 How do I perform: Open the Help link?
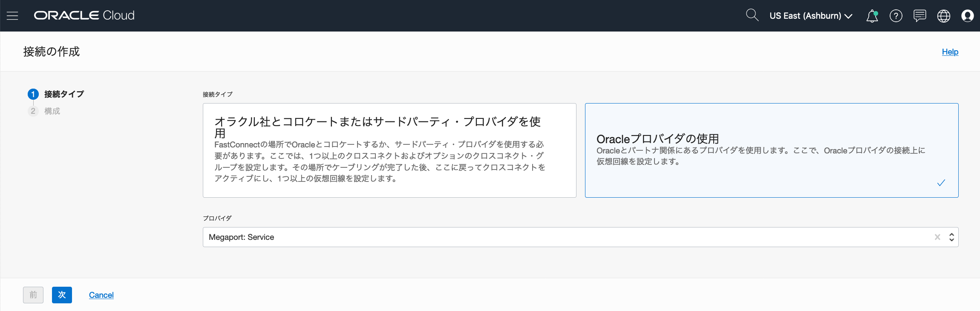point(950,52)
